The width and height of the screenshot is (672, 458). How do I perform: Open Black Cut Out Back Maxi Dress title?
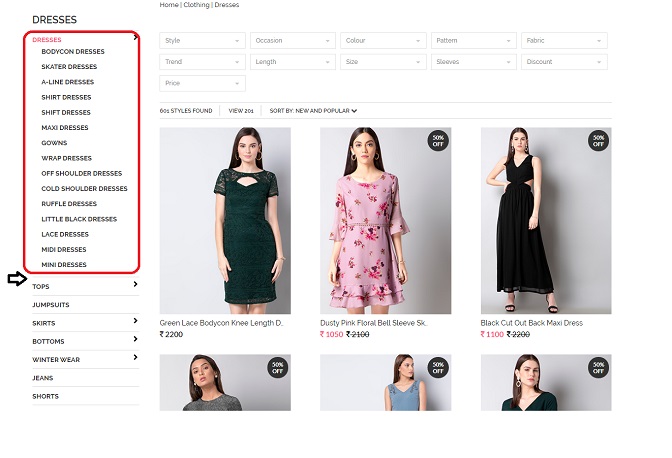pos(531,323)
